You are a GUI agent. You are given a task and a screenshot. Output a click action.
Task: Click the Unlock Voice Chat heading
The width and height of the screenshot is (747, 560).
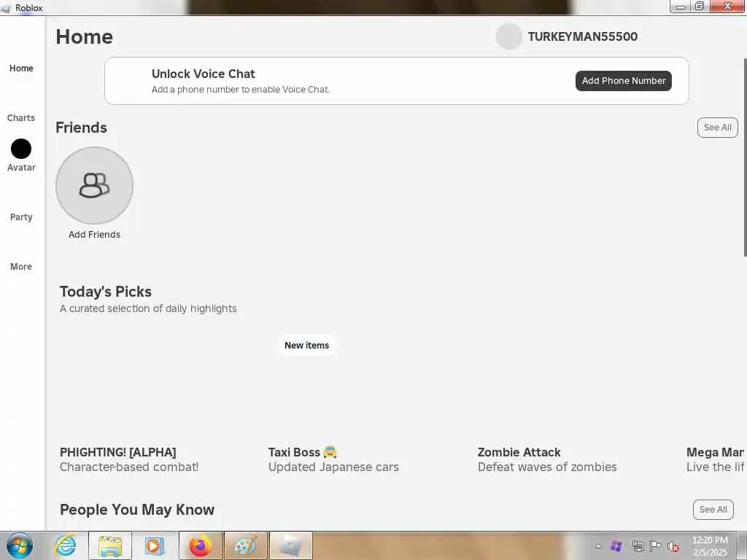(x=204, y=74)
